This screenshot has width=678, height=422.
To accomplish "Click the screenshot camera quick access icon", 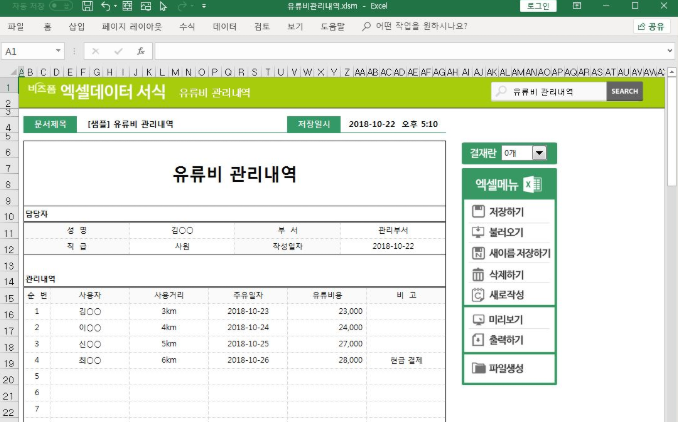I will [146, 6].
